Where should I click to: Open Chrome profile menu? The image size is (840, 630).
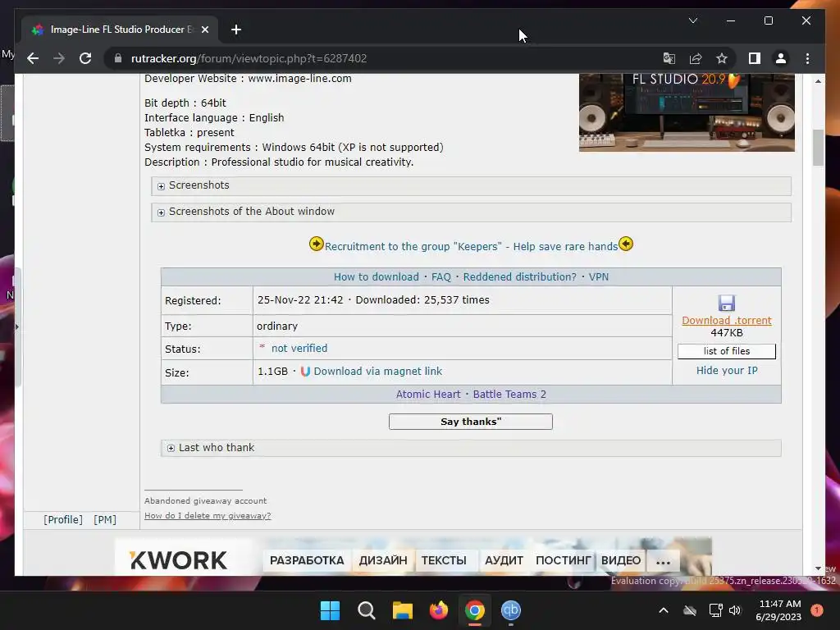click(781, 58)
